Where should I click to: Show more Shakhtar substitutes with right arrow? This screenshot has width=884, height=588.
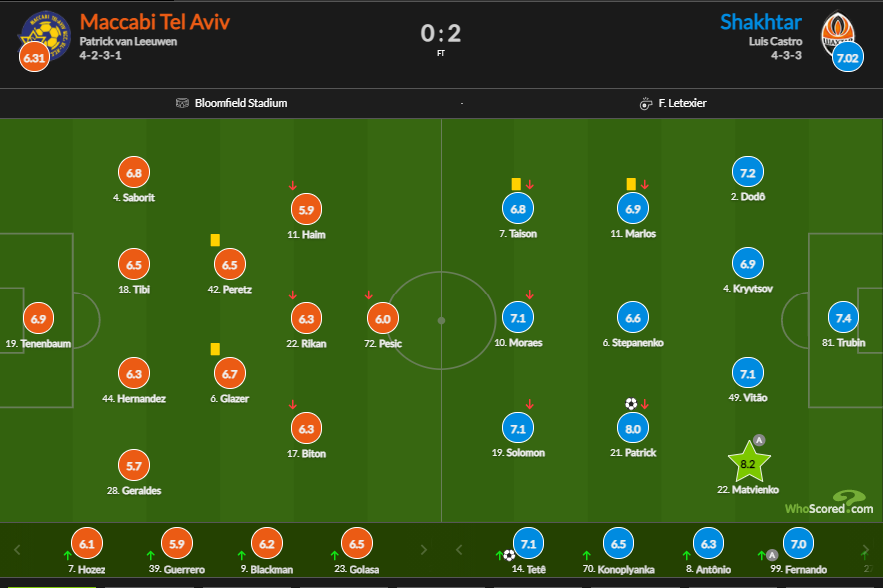864,549
